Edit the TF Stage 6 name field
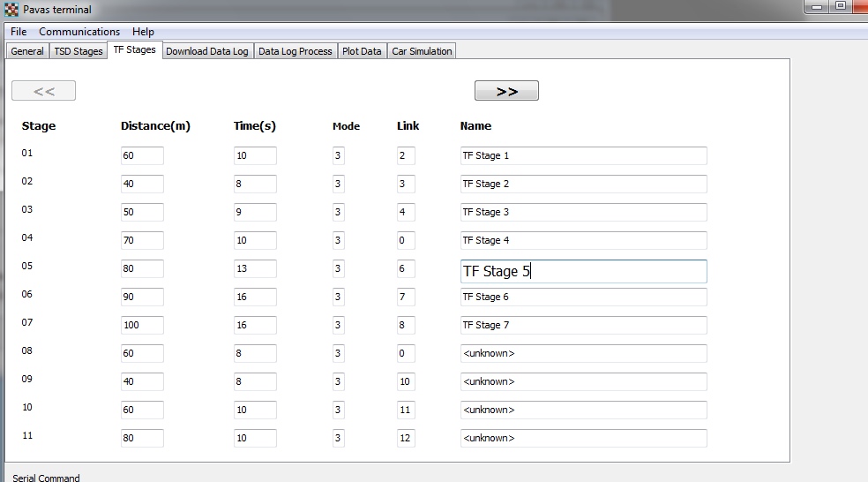Viewport: 868px width, 482px height. point(583,297)
